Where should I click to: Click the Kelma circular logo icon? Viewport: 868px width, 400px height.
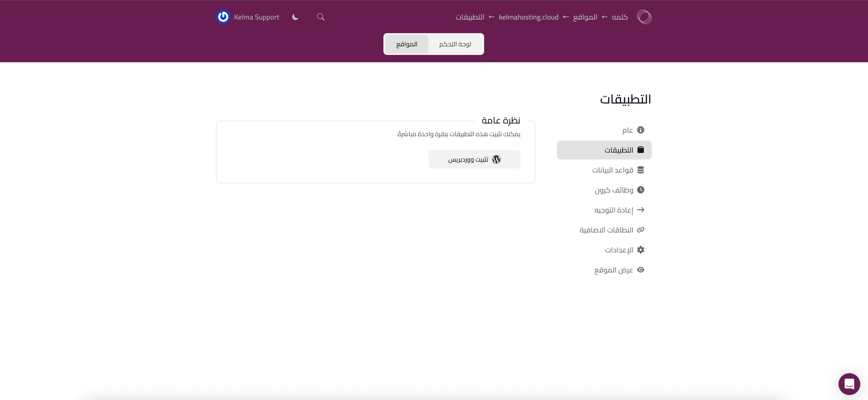[x=644, y=17]
